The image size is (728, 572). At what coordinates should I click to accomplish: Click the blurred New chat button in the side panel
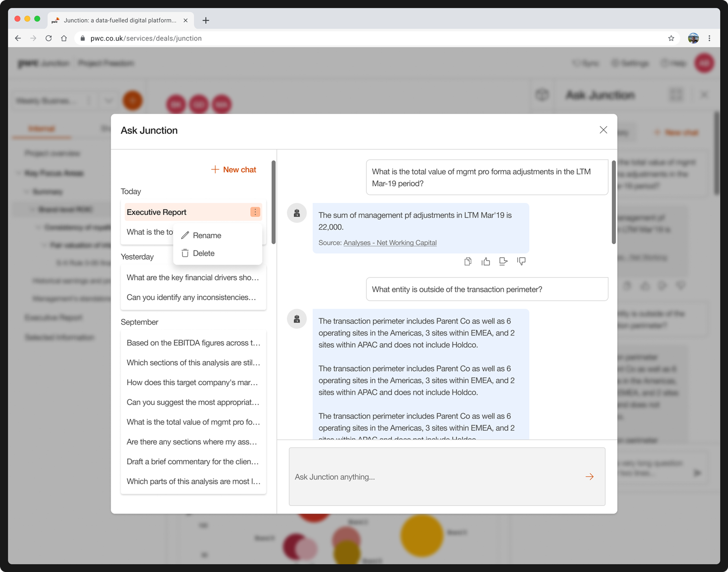click(676, 133)
